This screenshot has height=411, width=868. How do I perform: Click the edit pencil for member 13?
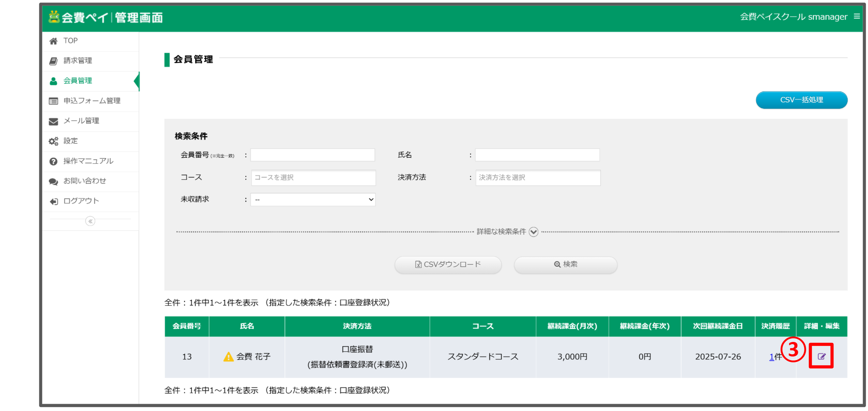point(822,356)
